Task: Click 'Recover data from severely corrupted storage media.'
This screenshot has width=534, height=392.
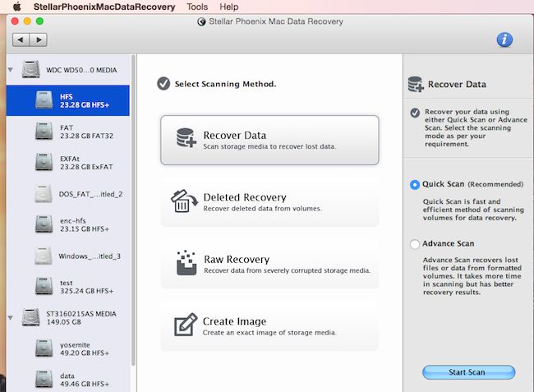Action: [287, 270]
